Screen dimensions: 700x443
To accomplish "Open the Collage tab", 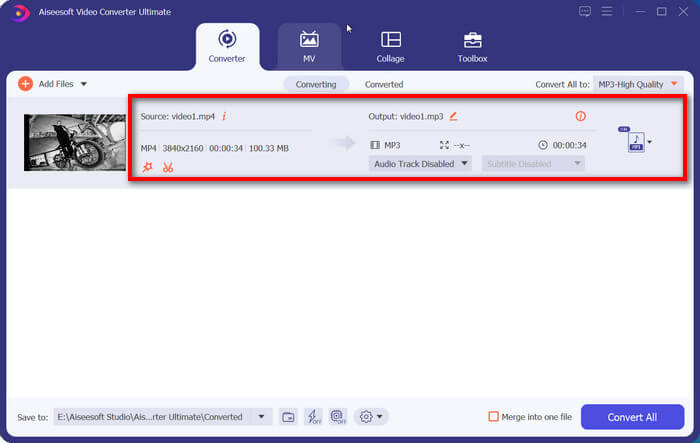I will [x=390, y=46].
